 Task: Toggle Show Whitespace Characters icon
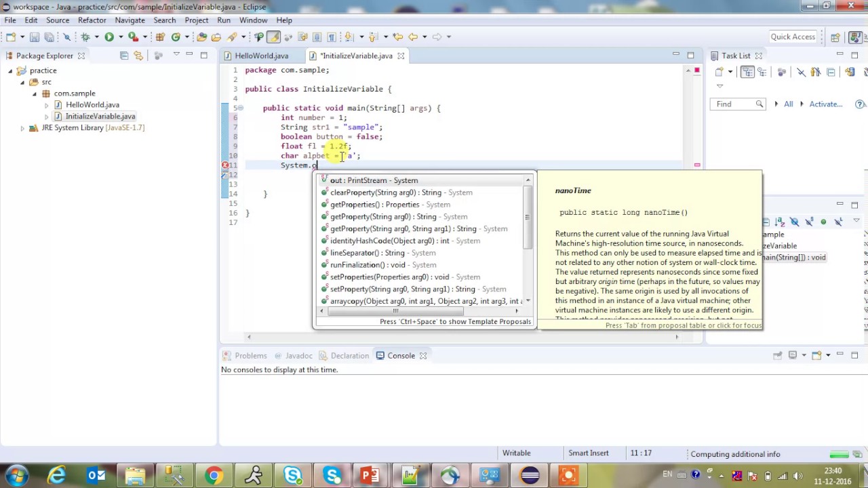tap(331, 37)
